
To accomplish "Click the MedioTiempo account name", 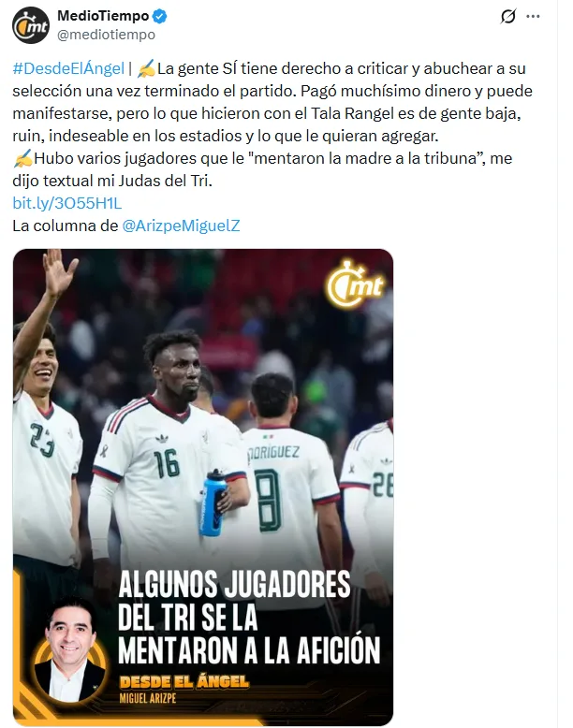I will (103, 16).
